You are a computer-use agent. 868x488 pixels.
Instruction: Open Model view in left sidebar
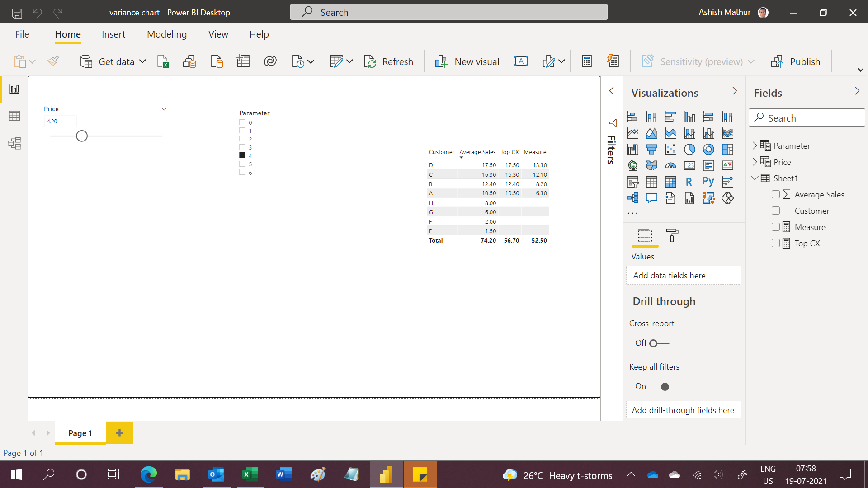[x=14, y=143]
